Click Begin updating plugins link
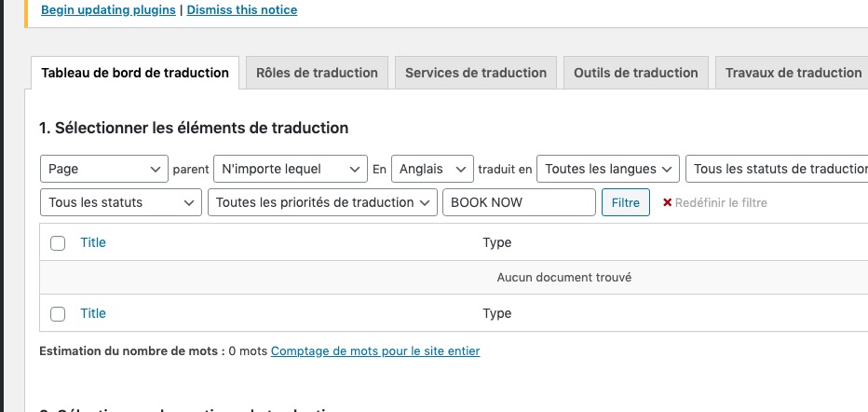This screenshot has width=868, height=412. 110,10
